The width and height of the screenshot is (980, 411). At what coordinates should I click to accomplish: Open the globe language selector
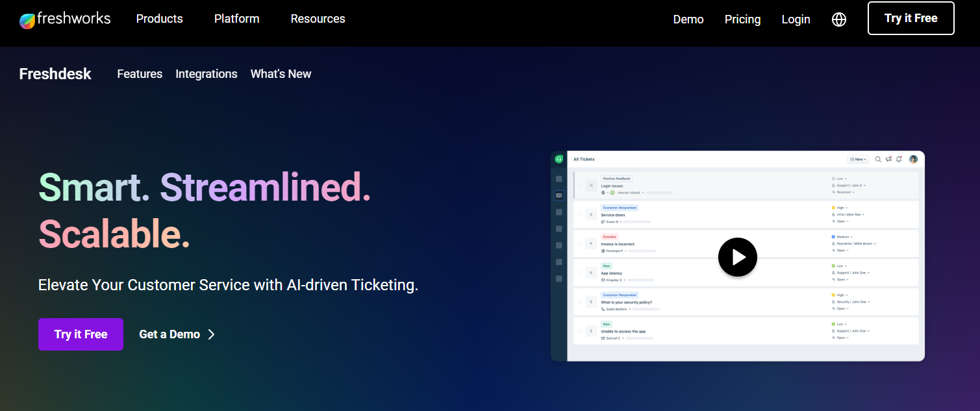click(839, 19)
